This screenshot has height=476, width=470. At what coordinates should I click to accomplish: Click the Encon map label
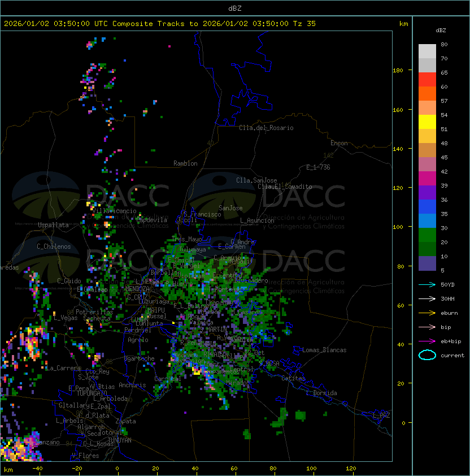pos(339,143)
